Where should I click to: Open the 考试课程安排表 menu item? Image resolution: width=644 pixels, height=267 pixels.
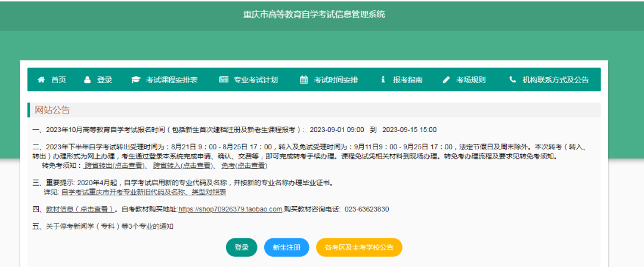click(172, 80)
